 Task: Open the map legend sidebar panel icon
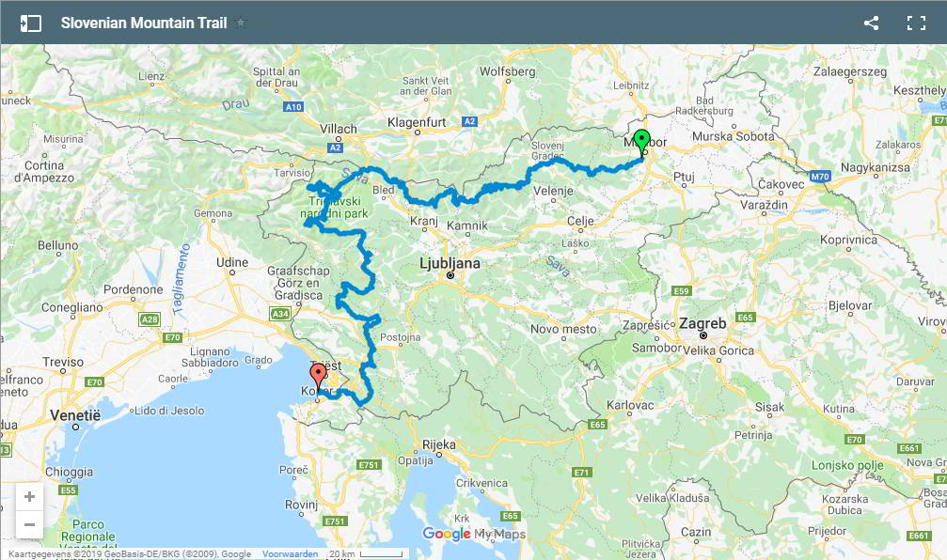tap(31, 23)
